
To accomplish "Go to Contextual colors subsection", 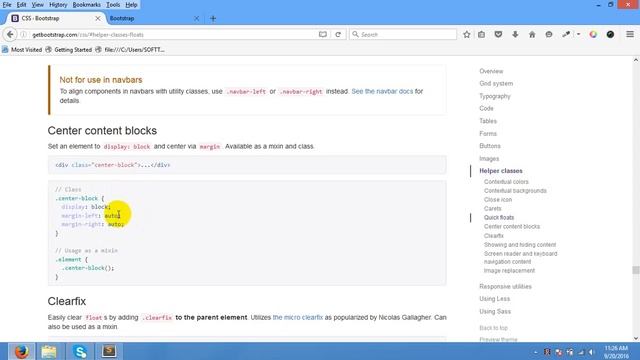I will click(x=506, y=182).
